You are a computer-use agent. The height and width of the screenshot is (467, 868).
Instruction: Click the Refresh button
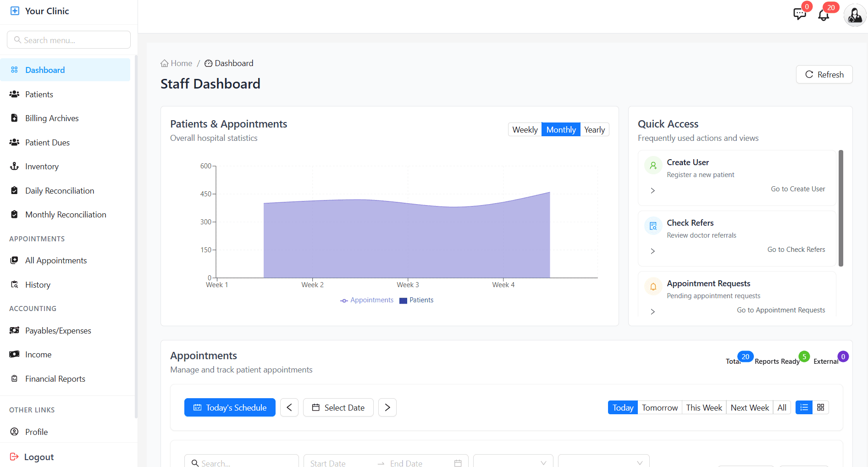tap(824, 74)
